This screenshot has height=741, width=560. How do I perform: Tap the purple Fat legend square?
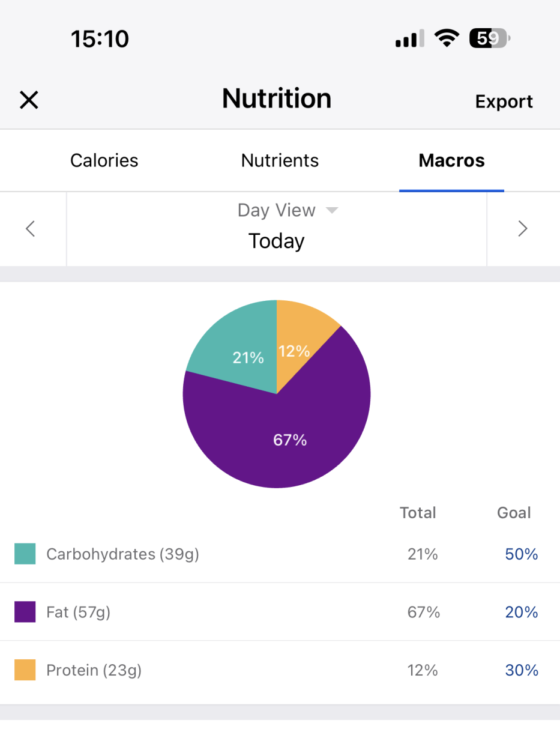pyautogui.click(x=25, y=612)
